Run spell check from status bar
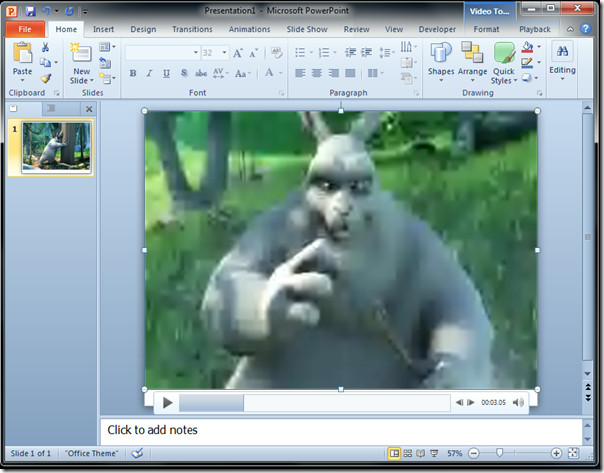The image size is (604, 473). click(137, 453)
